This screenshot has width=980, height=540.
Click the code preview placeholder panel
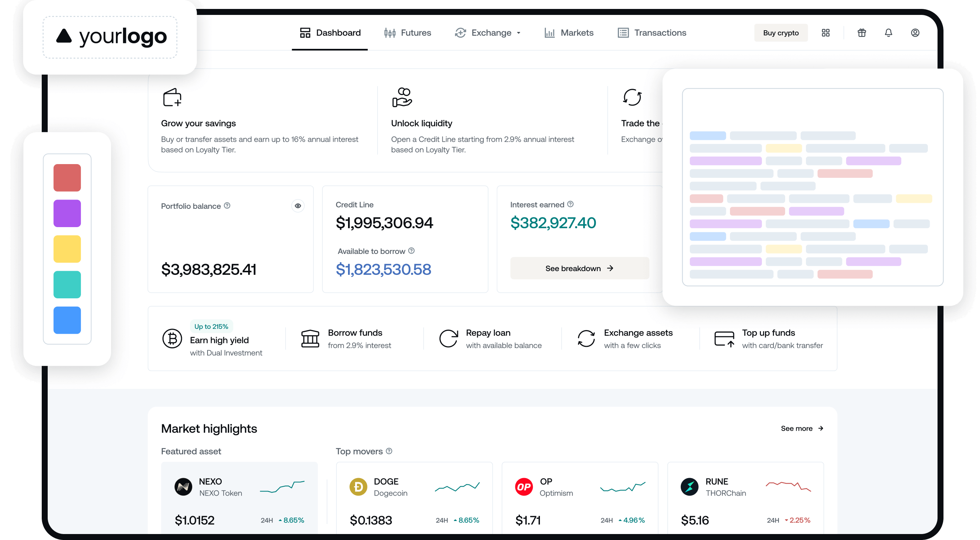pos(813,187)
